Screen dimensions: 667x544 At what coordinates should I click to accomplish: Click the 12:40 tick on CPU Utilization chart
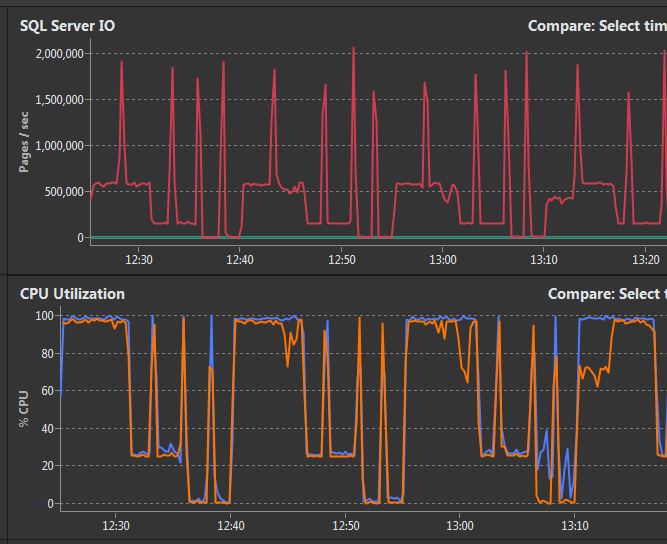[x=231, y=526]
